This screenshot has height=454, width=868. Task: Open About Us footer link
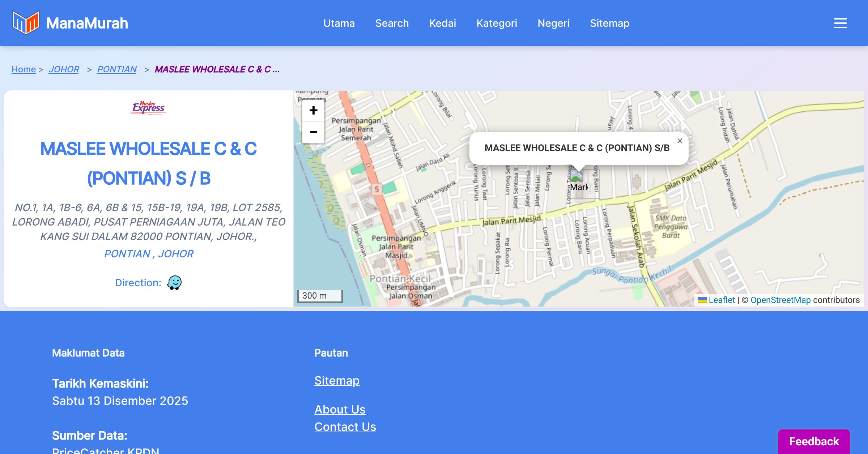tap(340, 409)
